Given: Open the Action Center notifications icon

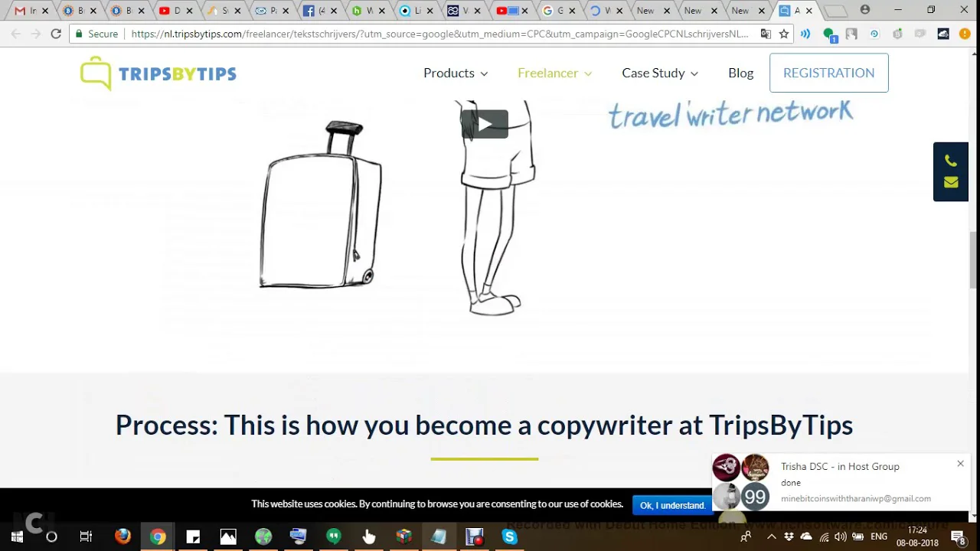Looking at the screenshot, I should point(958,537).
